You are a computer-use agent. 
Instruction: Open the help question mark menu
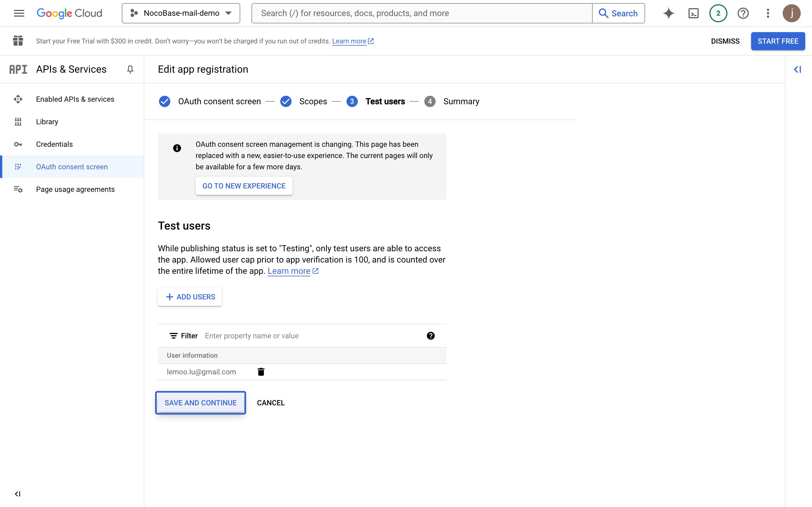(743, 13)
